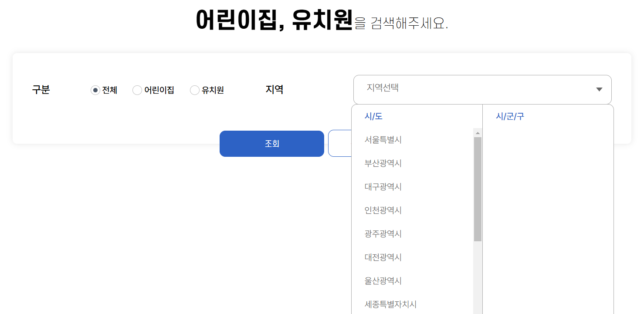The width and height of the screenshot is (644, 314).
Task: Select the 전체 radio button
Action: point(95,90)
